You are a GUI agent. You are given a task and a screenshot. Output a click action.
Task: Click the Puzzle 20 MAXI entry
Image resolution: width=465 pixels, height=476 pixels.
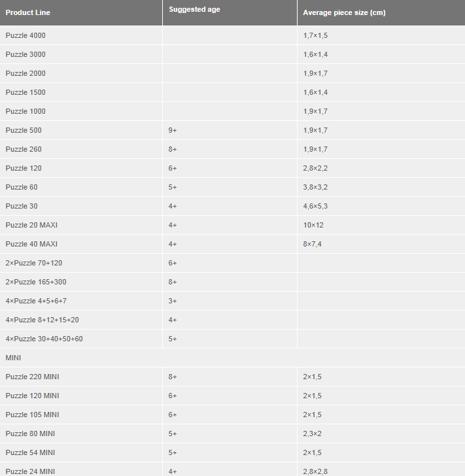[31, 225]
